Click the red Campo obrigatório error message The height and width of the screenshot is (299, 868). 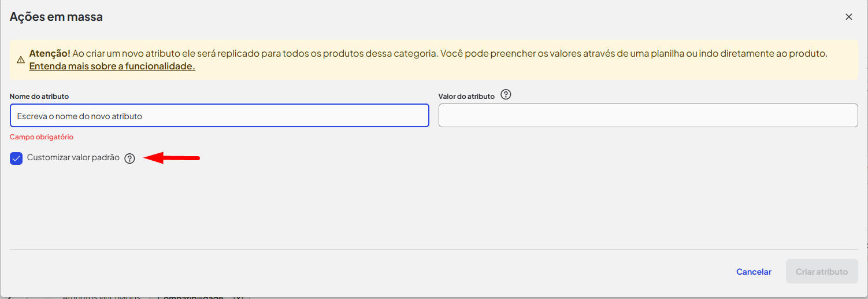click(42, 137)
